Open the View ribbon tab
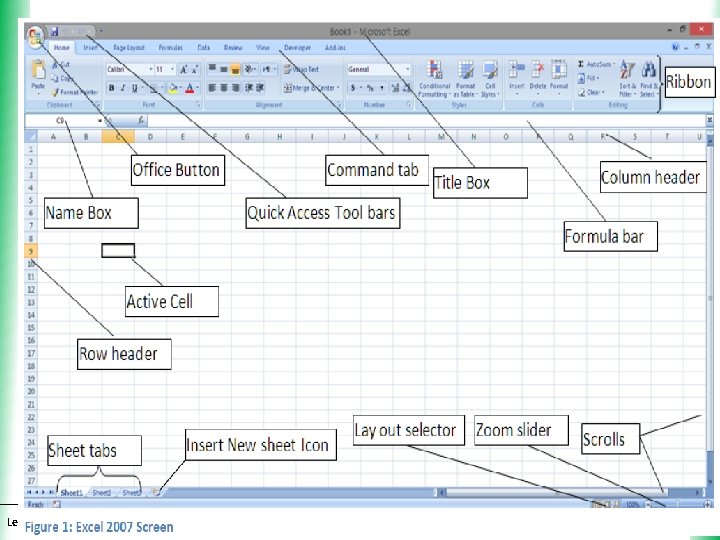 click(x=263, y=47)
